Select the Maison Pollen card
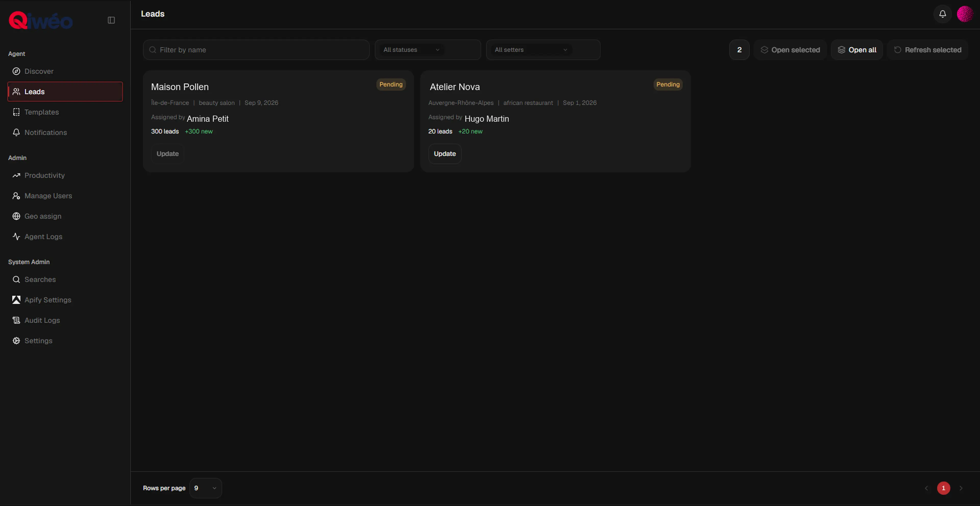 pyautogui.click(x=278, y=121)
